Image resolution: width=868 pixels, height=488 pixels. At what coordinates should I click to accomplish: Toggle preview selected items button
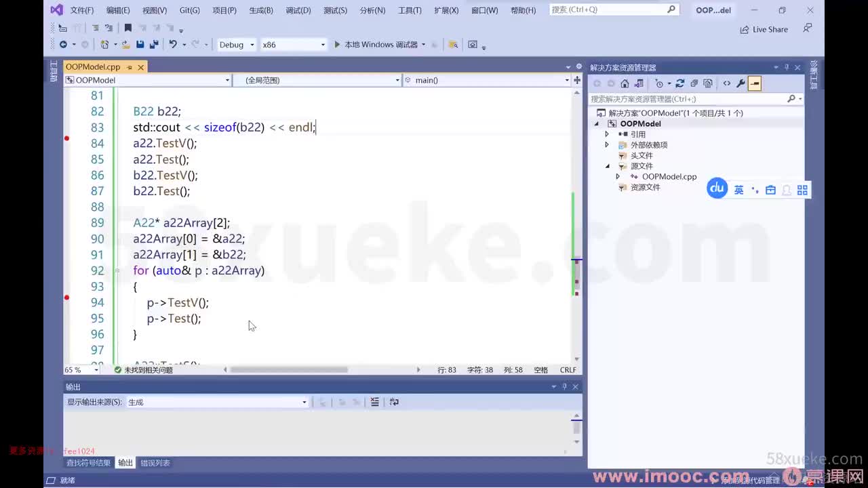[755, 83]
